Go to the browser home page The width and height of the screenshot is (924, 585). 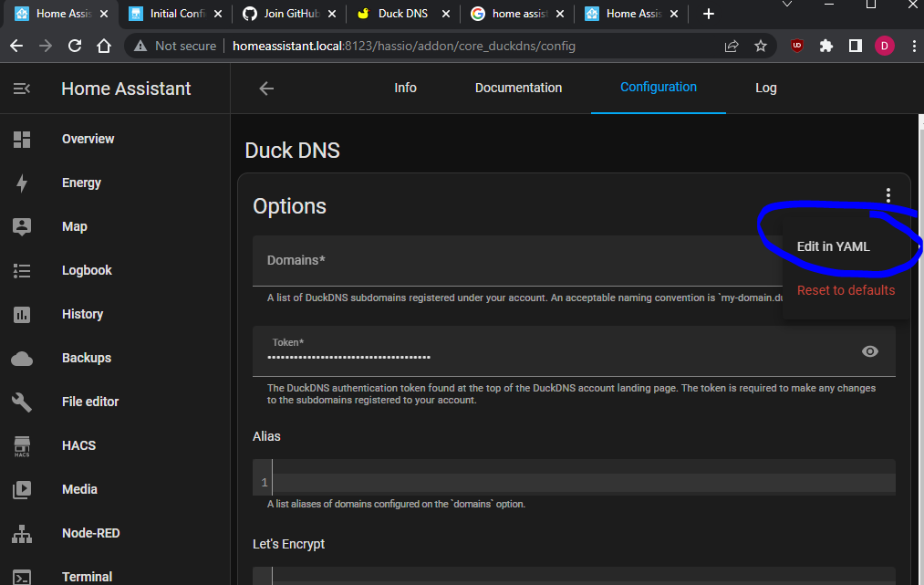pyautogui.click(x=104, y=46)
